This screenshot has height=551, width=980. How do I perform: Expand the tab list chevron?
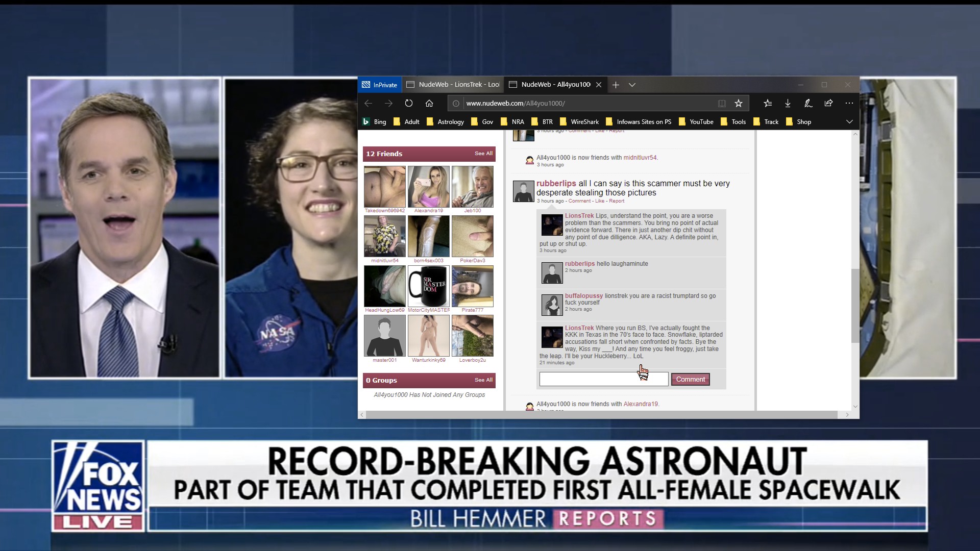632,85
